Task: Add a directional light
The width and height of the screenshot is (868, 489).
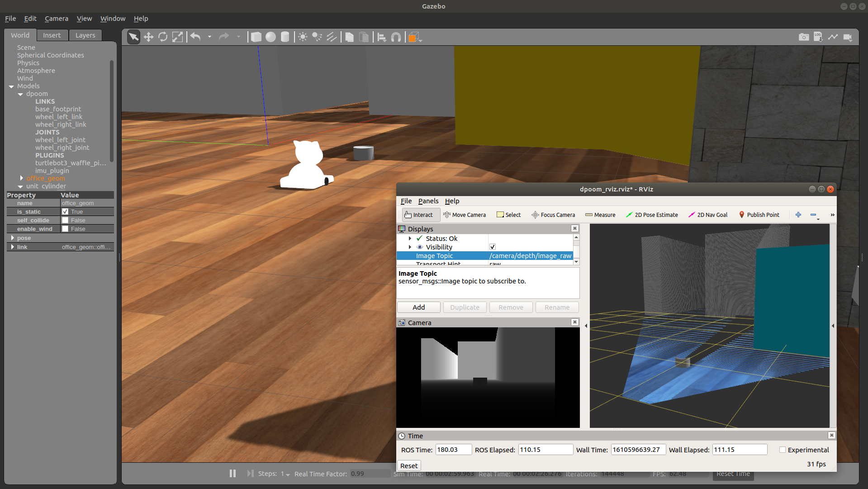Action: tap(332, 37)
